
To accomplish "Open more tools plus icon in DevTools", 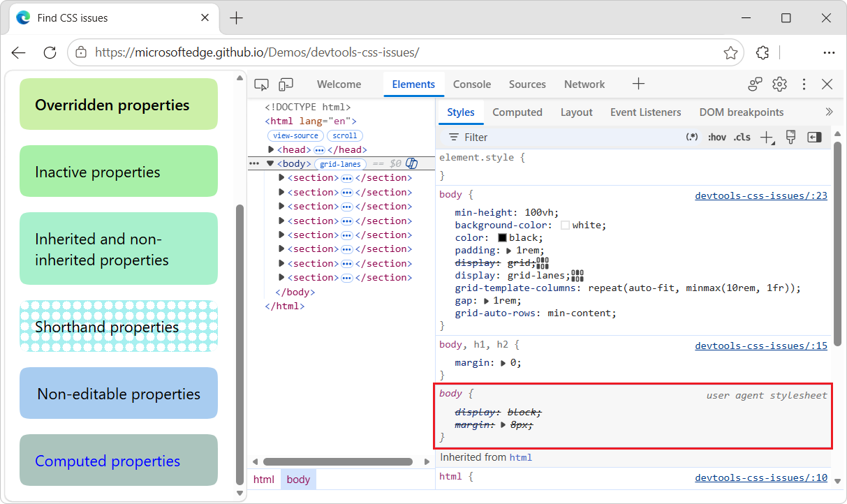I will pos(638,84).
